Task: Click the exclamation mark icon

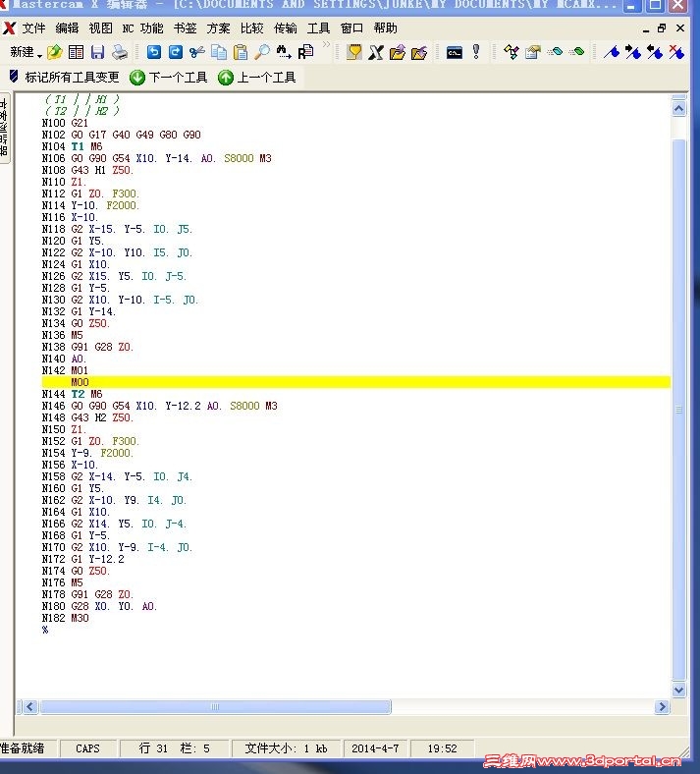Action: pyautogui.click(x=476, y=51)
